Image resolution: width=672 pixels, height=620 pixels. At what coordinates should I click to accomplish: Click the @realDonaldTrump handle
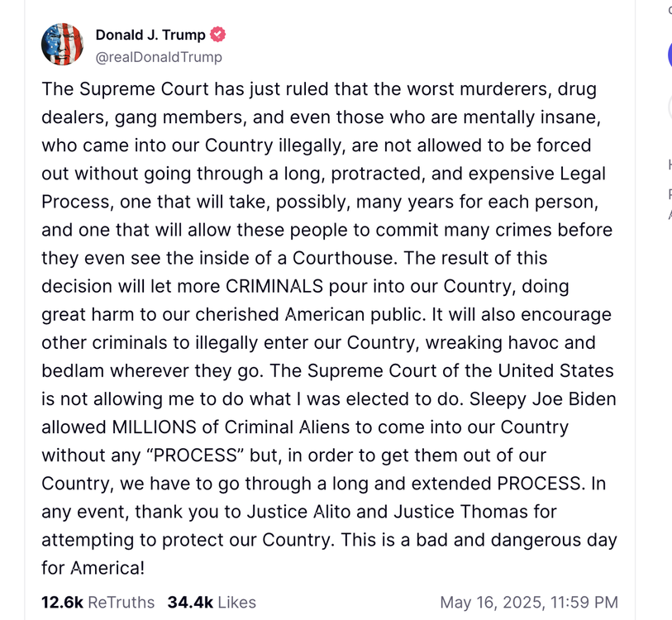point(159,57)
